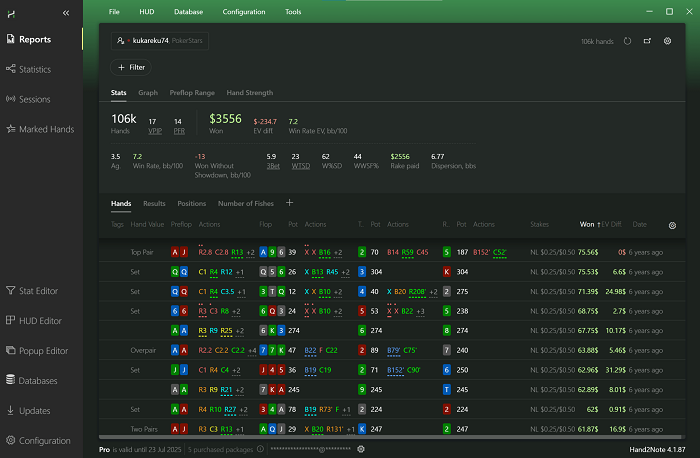Screen dimensions: 700x458
Task: Go to Marked Hands in sidebar
Action: tap(45, 129)
